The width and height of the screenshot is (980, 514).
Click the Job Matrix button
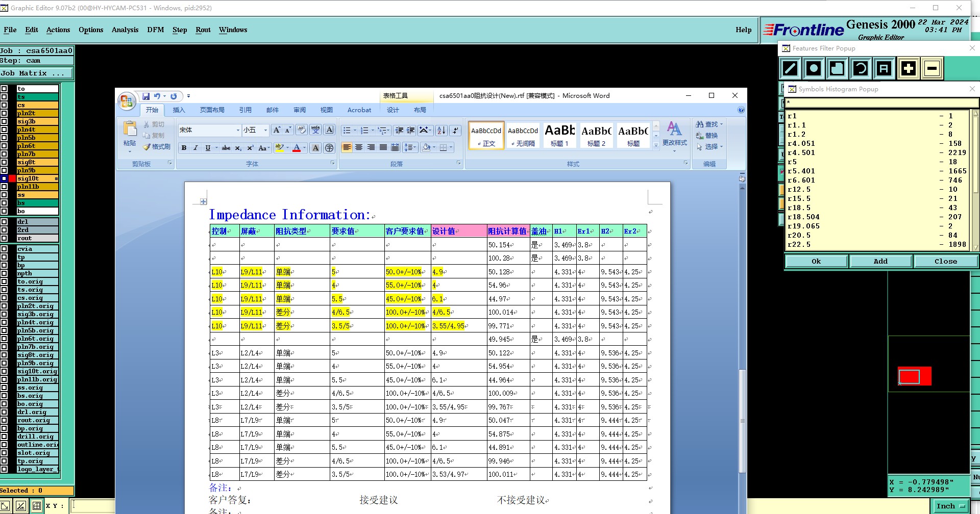tap(36, 73)
